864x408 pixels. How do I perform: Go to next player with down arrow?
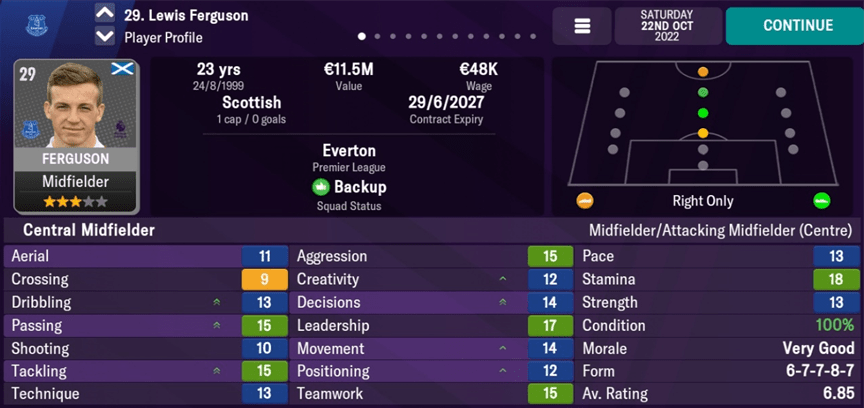(104, 37)
